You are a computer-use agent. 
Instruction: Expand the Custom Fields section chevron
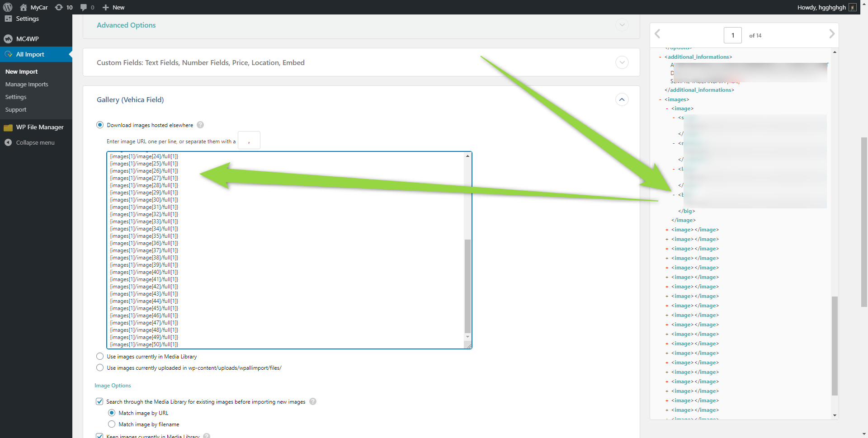click(x=622, y=62)
